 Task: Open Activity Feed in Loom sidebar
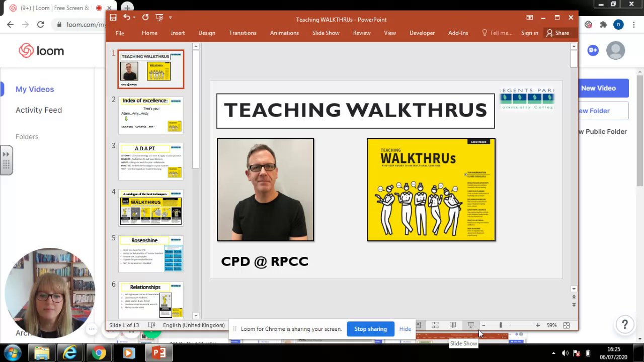coord(39,110)
